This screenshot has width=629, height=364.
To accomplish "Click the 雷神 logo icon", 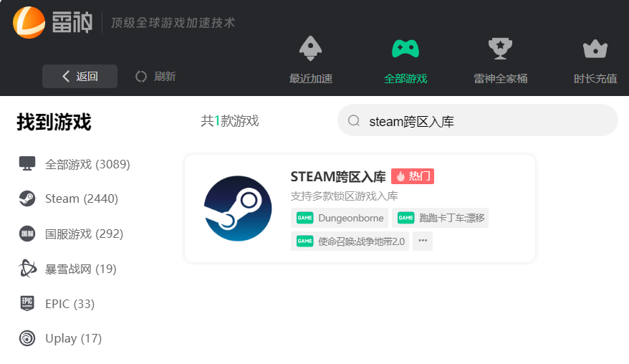I will (x=29, y=22).
